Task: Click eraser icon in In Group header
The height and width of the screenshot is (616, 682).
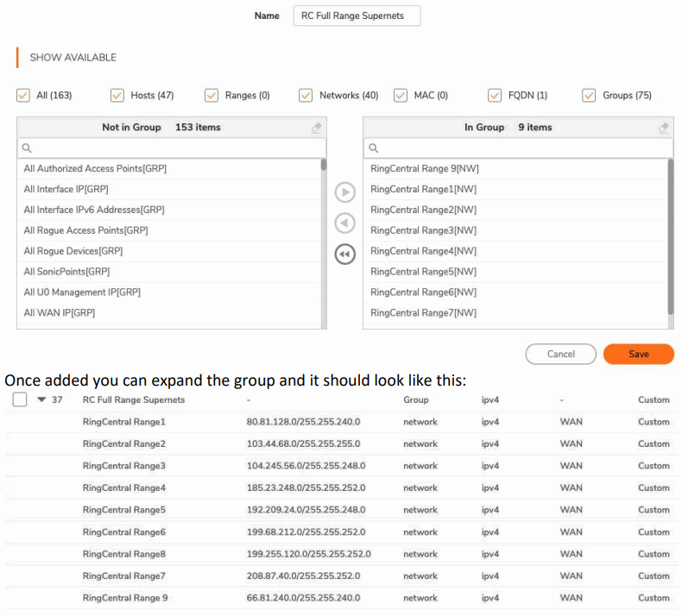Action: [663, 128]
